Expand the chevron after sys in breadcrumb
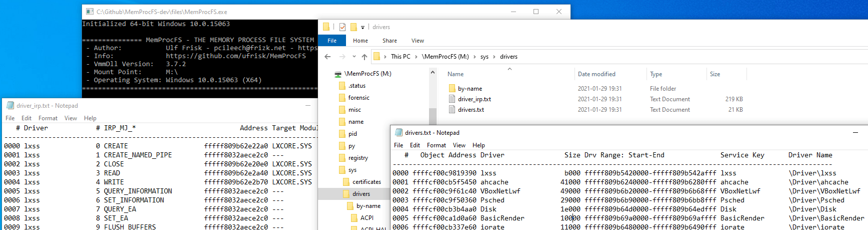The height and width of the screenshot is (230, 868). [494, 57]
